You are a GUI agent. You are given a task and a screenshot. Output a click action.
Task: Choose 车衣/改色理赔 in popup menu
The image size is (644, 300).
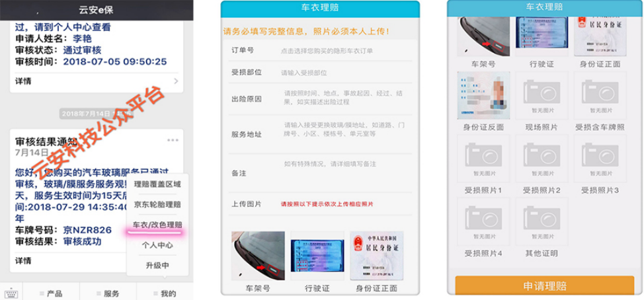(x=157, y=225)
